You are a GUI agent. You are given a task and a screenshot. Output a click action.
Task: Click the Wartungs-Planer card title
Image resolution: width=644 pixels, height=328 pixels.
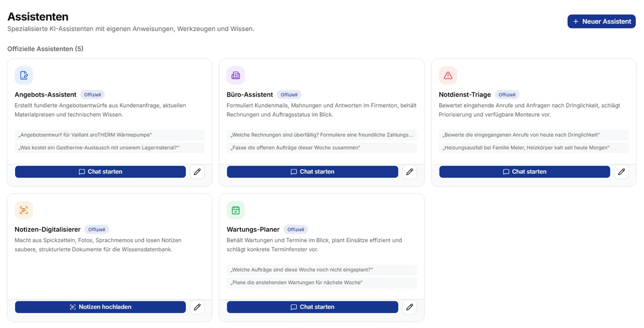253,230
